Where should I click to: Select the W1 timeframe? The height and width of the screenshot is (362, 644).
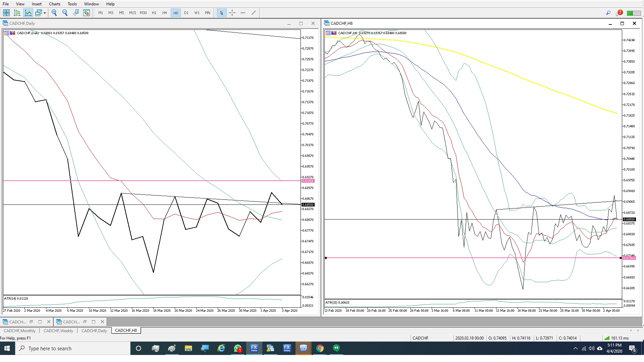(197, 13)
